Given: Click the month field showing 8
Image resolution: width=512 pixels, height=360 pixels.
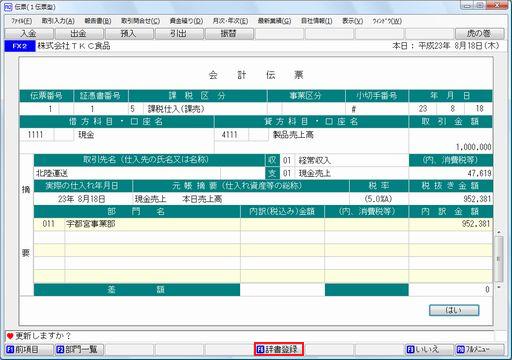Looking at the screenshot, I should tap(450, 109).
